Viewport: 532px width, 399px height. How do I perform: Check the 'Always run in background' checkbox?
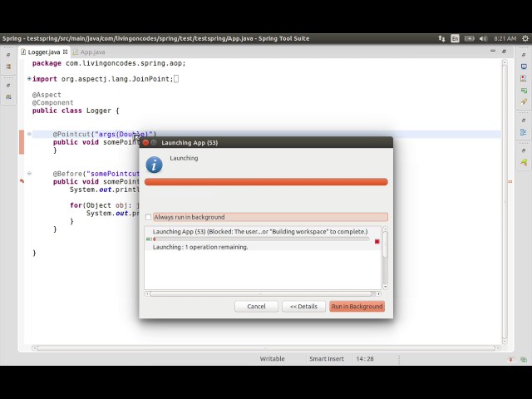coord(149,217)
